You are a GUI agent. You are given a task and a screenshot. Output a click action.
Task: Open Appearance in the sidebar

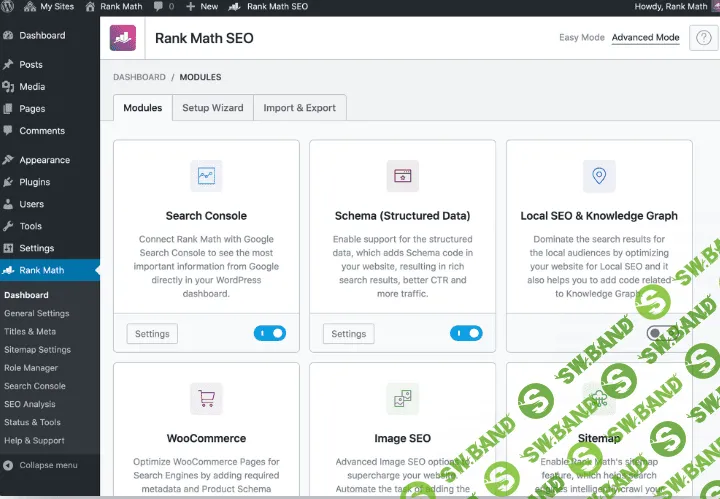pos(45,160)
